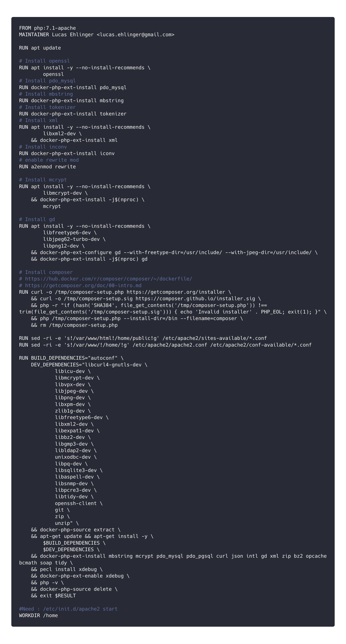This screenshot has height=644, width=346.
Task: Open the getcomposer.org 00-intro.md doc URL
Action: [83, 286]
